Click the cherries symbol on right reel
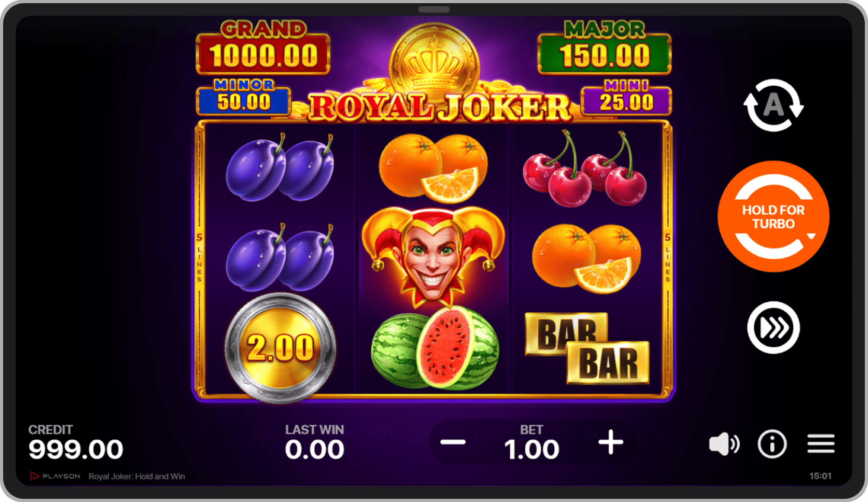 (585, 168)
